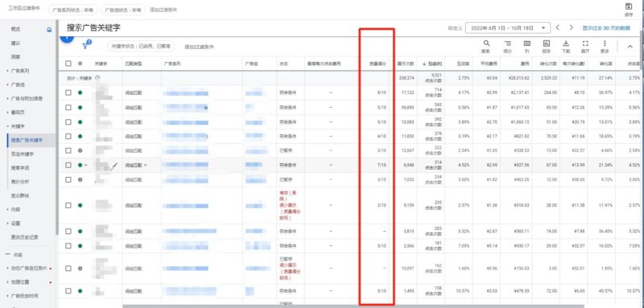This screenshot has width=644, height=308.
Task: Tick the select-all checkbox in table header
Action: coord(68,64)
